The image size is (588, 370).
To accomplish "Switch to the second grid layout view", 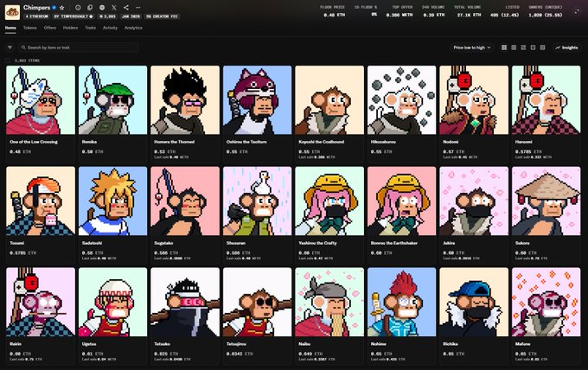I will tap(514, 48).
